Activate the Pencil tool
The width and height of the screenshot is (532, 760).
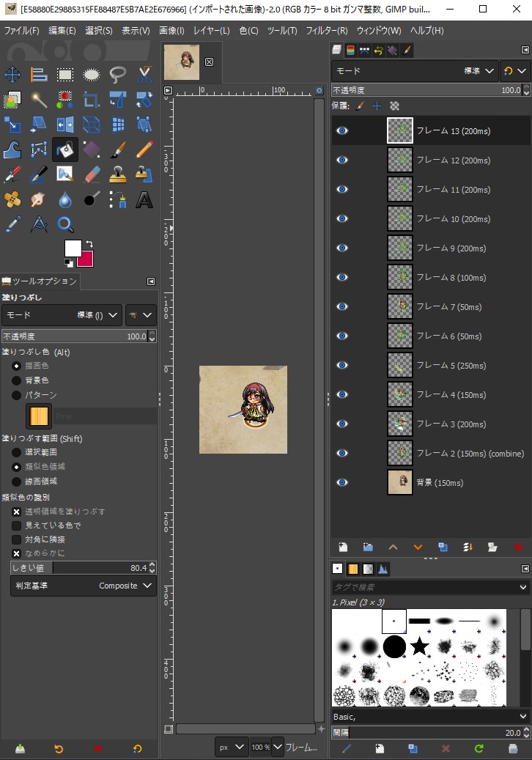144,150
